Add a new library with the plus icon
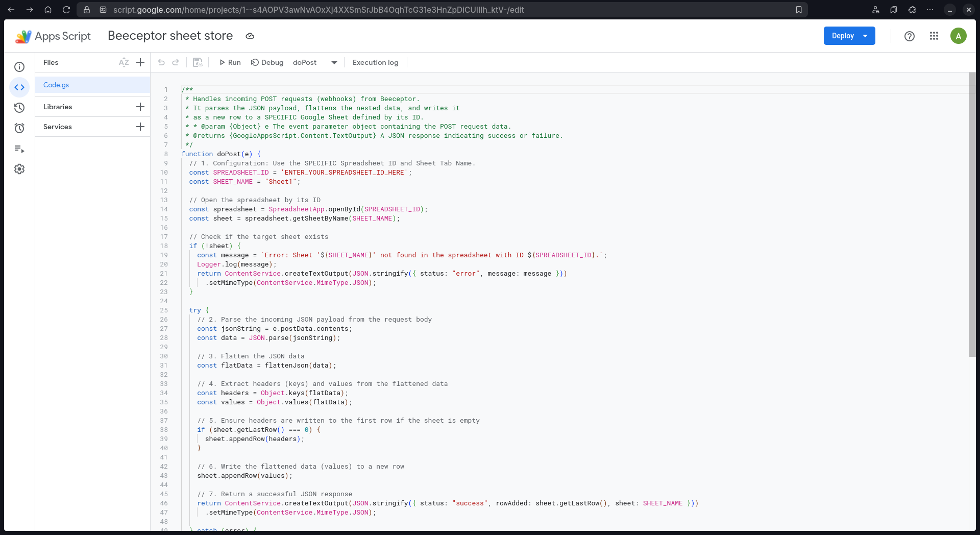This screenshot has height=535, width=980. coord(140,107)
